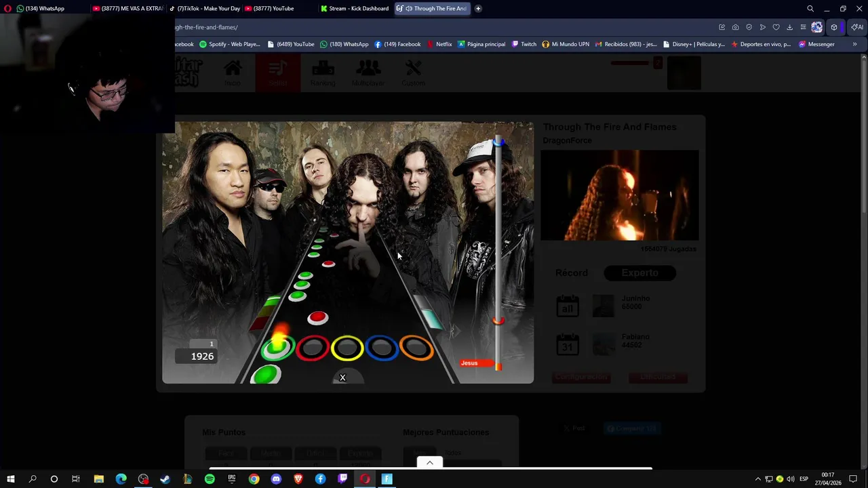Viewport: 868px width, 488px height.
Task: Click the all-time calendar ranking icon
Action: click(x=568, y=306)
